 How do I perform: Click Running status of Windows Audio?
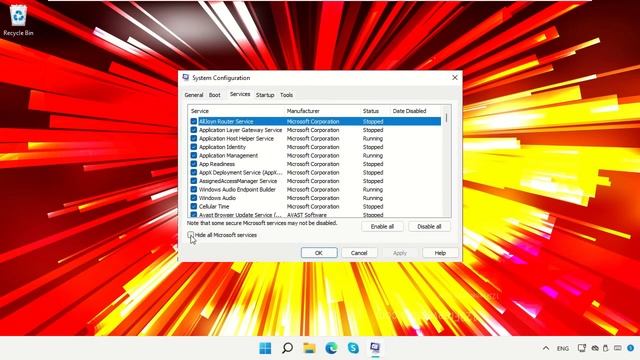point(373,198)
